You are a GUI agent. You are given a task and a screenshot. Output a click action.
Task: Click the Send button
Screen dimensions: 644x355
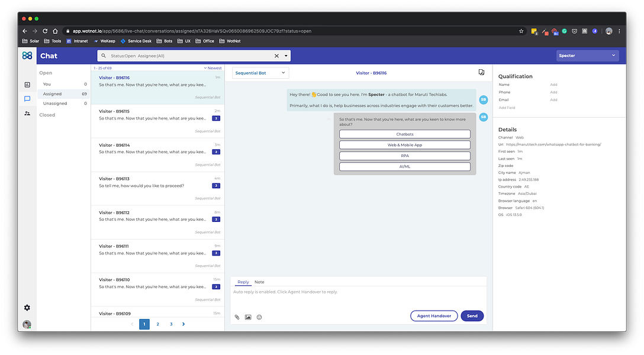pos(472,315)
